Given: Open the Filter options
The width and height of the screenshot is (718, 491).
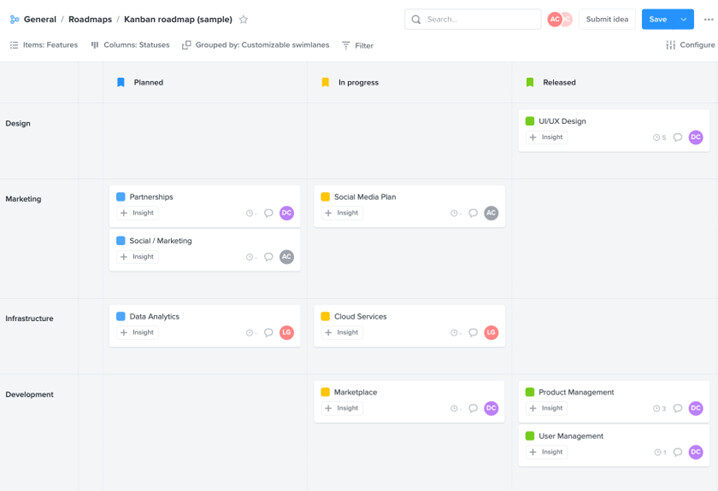Looking at the screenshot, I should point(357,45).
